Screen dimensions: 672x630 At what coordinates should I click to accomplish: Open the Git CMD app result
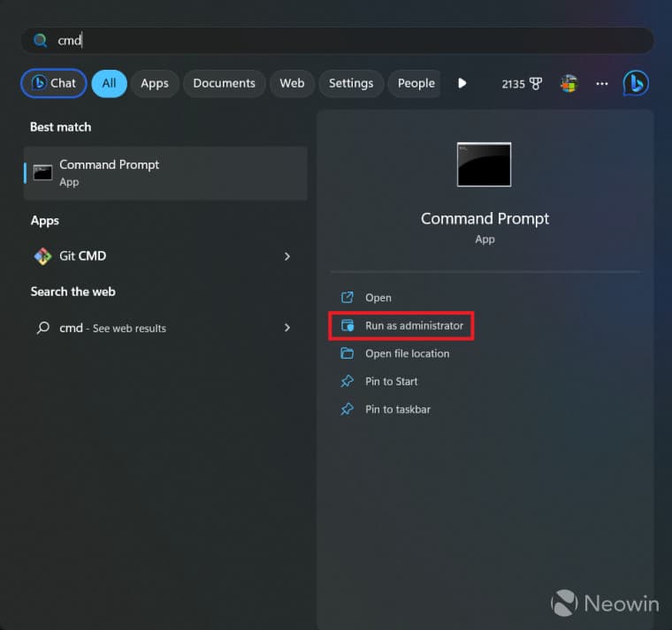(x=165, y=256)
